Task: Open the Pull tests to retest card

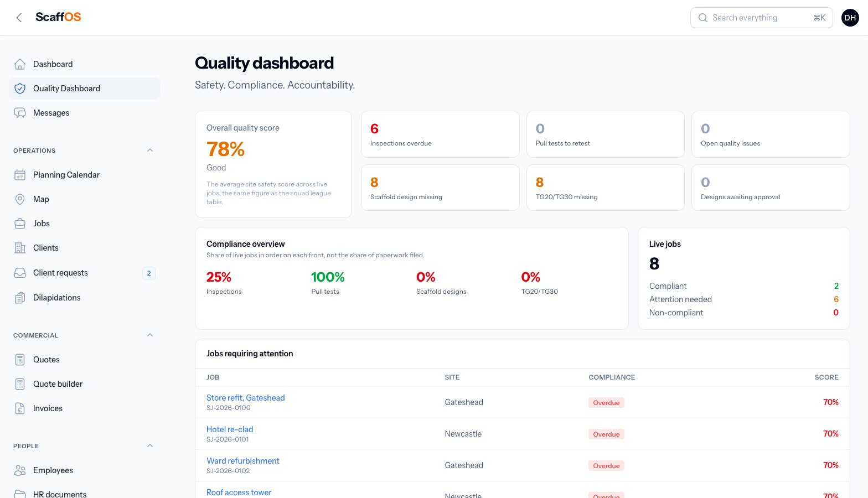Action: [606, 134]
